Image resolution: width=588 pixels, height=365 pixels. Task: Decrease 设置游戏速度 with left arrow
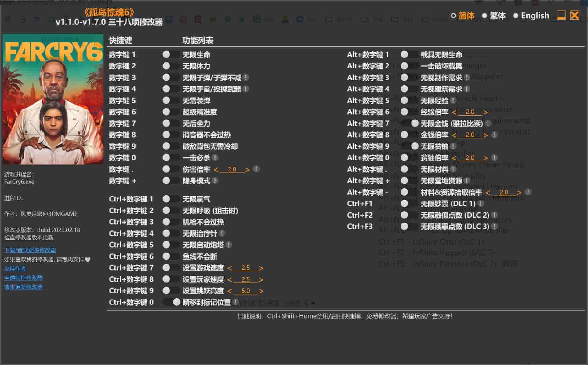point(230,268)
